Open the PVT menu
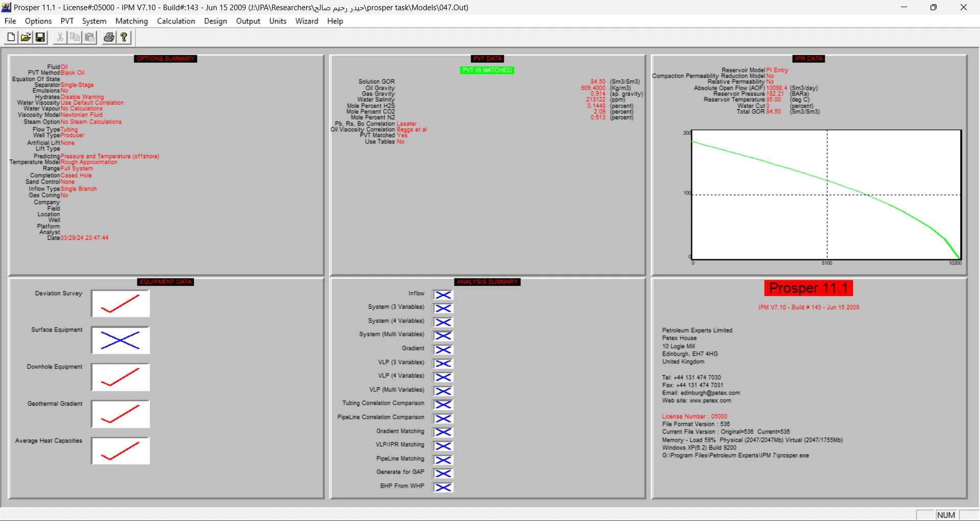This screenshot has height=521, width=980. (x=67, y=21)
